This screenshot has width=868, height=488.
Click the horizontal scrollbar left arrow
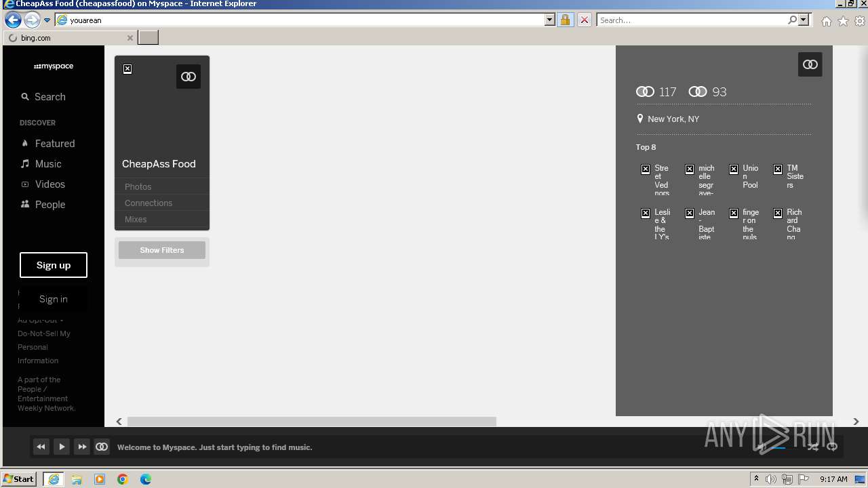pos(119,422)
